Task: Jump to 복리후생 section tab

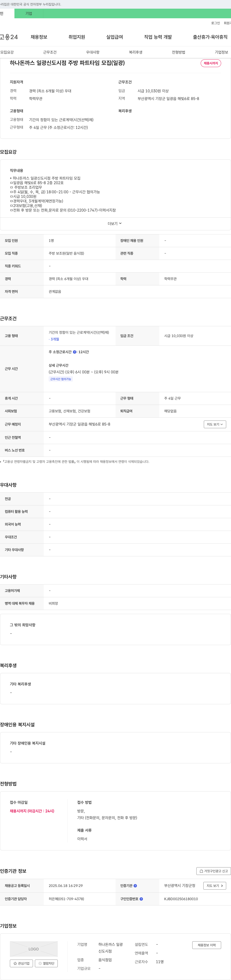Action: pyautogui.click(x=135, y=52)
